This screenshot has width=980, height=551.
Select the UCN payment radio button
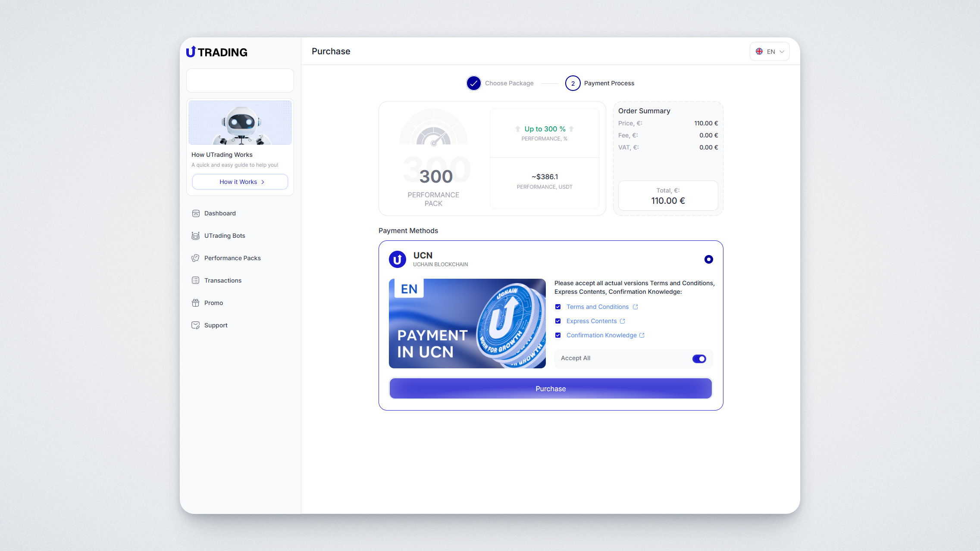tap(708, 259)
